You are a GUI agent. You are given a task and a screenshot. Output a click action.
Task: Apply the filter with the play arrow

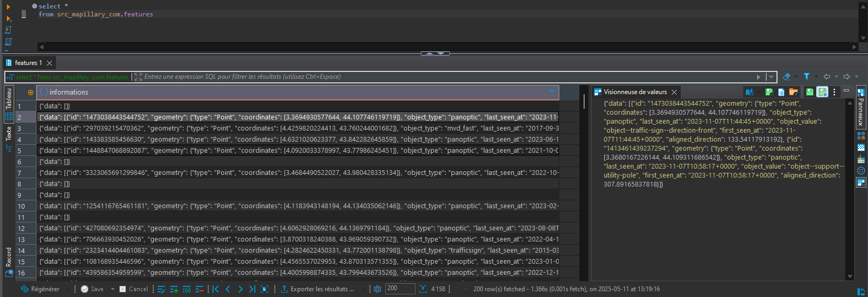[759, 77]
